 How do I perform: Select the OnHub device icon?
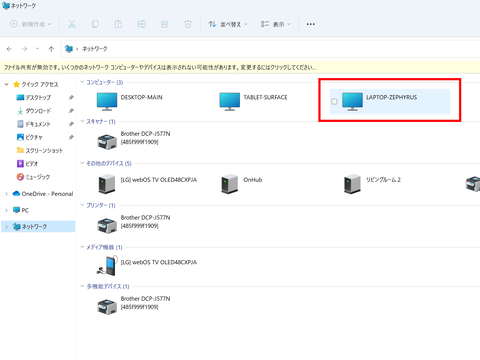[x=230, y=184]
